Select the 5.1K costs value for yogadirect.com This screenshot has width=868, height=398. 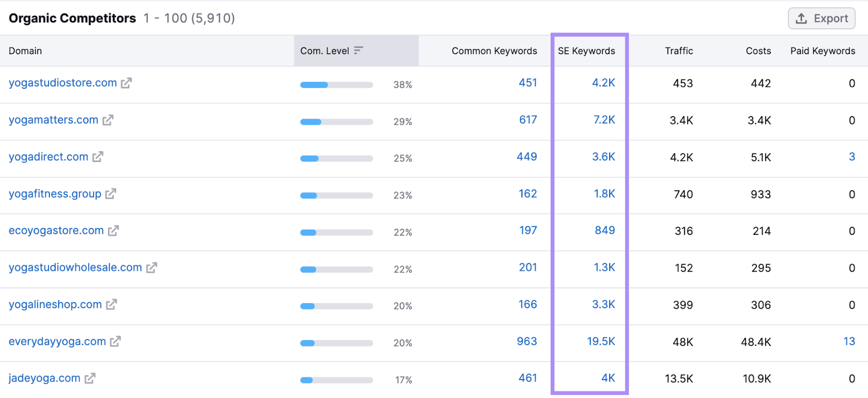(761, 157)
